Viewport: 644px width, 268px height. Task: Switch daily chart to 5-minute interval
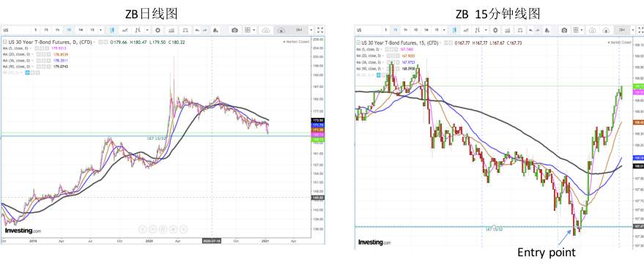click(x=36, y=30)
